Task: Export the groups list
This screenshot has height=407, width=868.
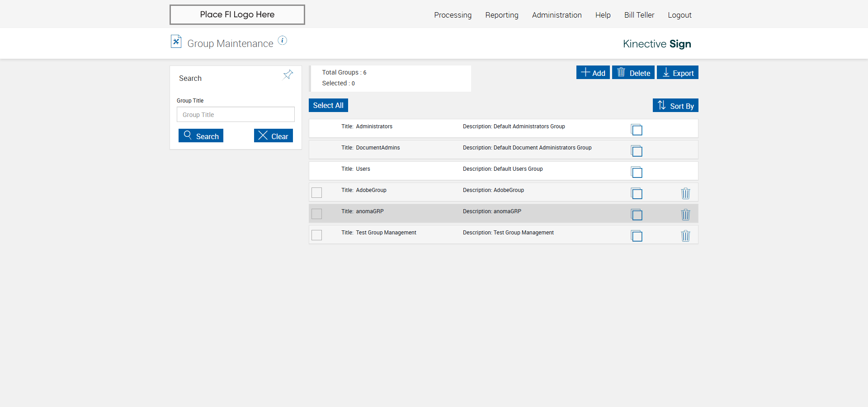Action: pyautogui.click(x=677, y=73)
